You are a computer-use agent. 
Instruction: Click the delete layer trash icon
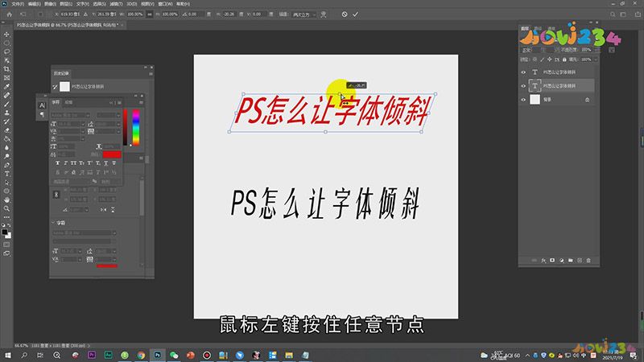click(588, 260)
